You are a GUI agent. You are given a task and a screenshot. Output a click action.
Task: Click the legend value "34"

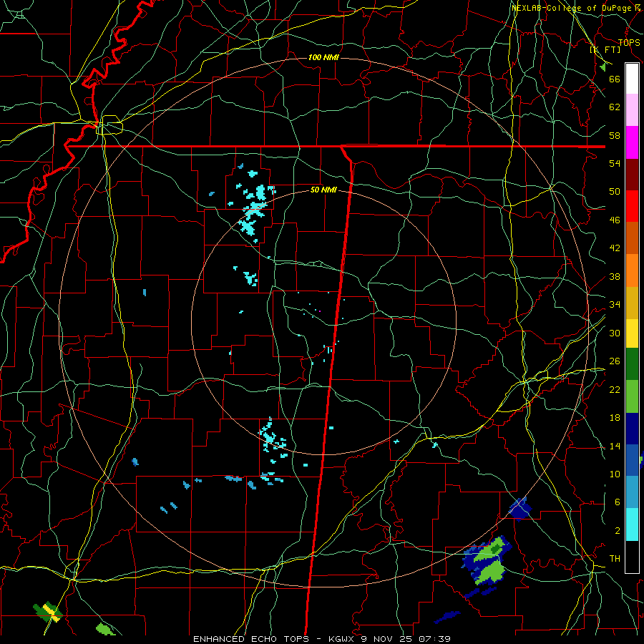[615, 305]
